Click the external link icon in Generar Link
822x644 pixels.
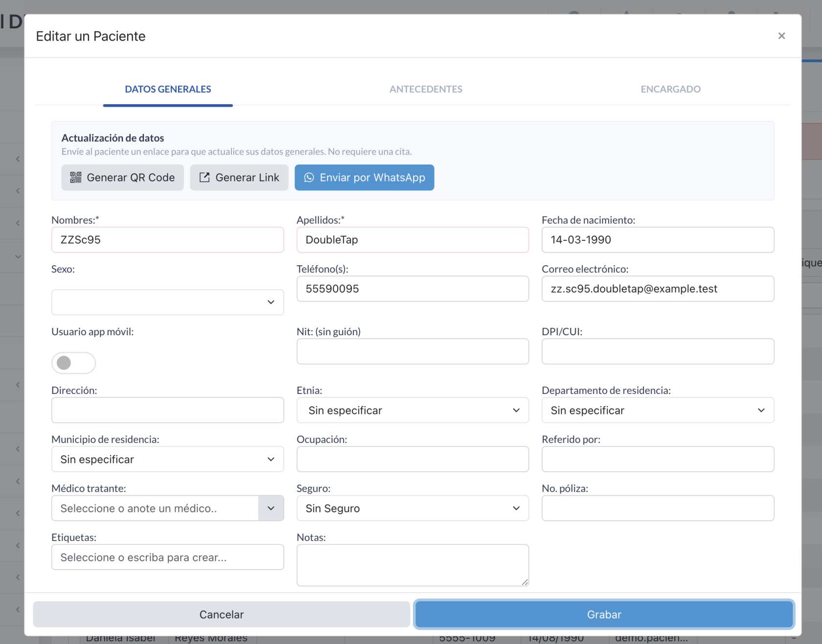205,178
